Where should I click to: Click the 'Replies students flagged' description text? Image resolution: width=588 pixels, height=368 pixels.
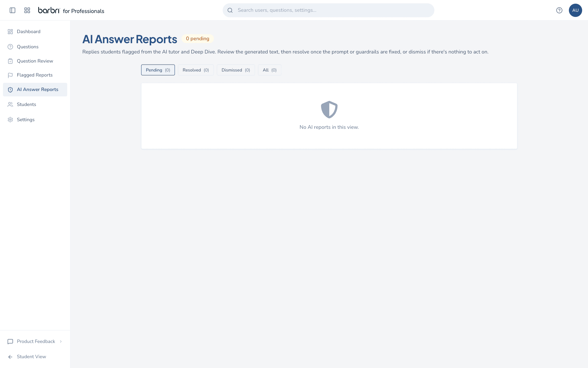click(x=285, y=52)
